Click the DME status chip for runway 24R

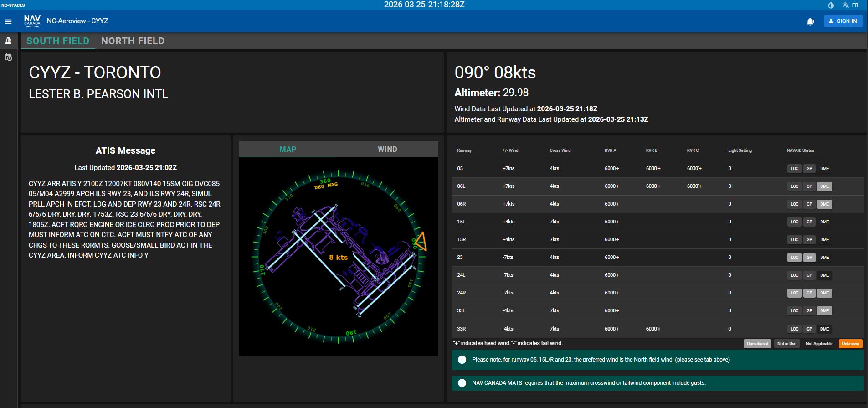tap(825, 293)
